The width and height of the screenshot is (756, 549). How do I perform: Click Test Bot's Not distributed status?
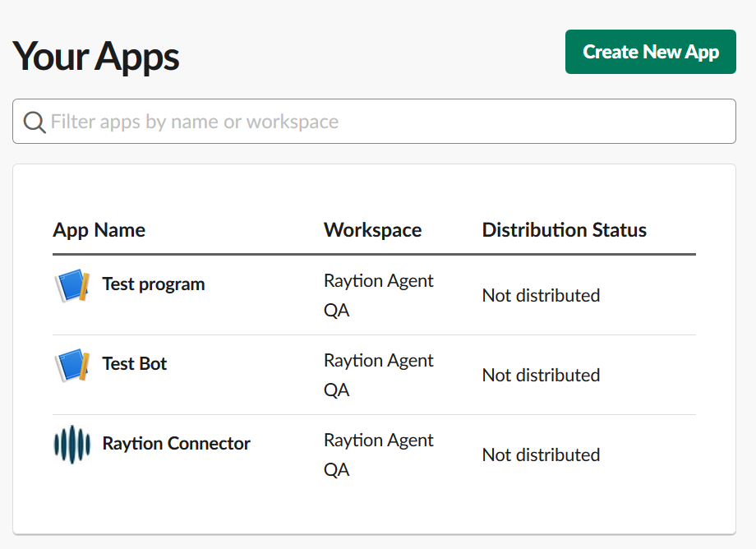coord(541,375)
